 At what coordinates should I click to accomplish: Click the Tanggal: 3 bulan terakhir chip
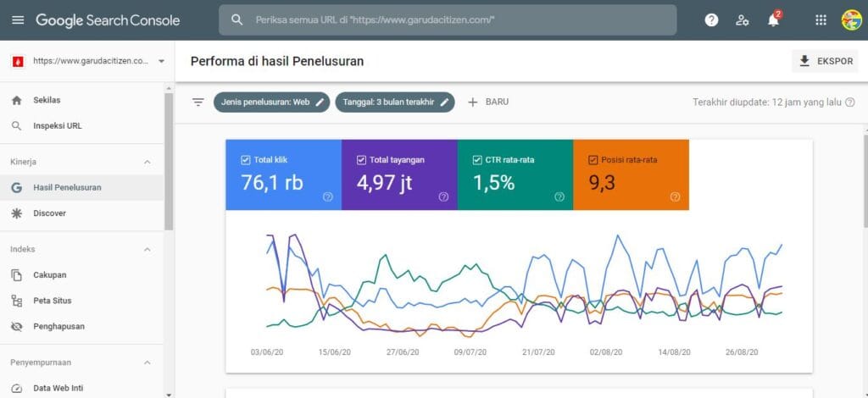coord(395,102)
